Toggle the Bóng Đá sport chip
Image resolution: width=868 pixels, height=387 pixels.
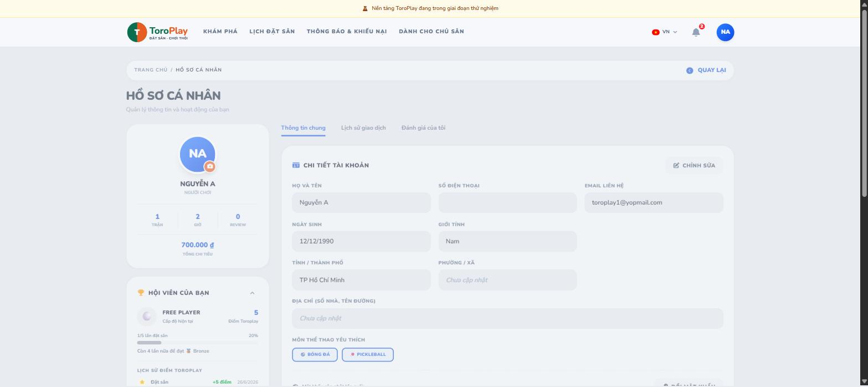[x=315, y=354]
